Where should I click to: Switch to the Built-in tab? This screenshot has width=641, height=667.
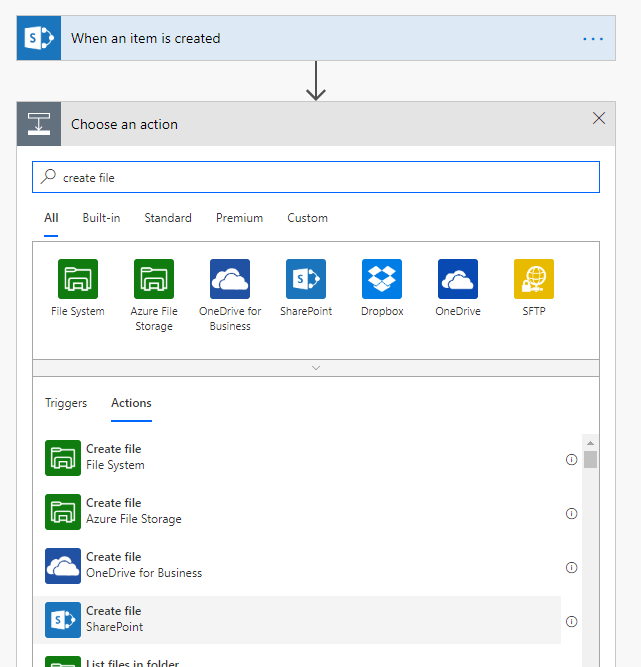(x=101, y=218)
